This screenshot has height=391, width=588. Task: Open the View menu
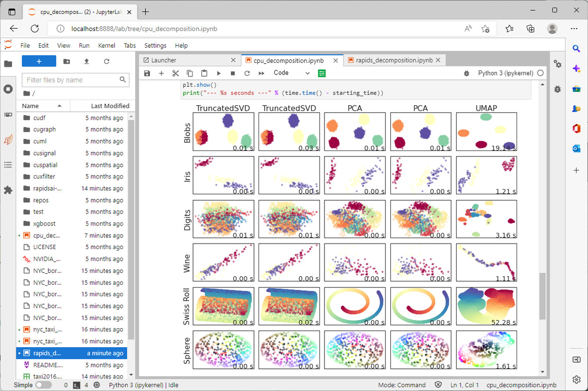(64, 45)
